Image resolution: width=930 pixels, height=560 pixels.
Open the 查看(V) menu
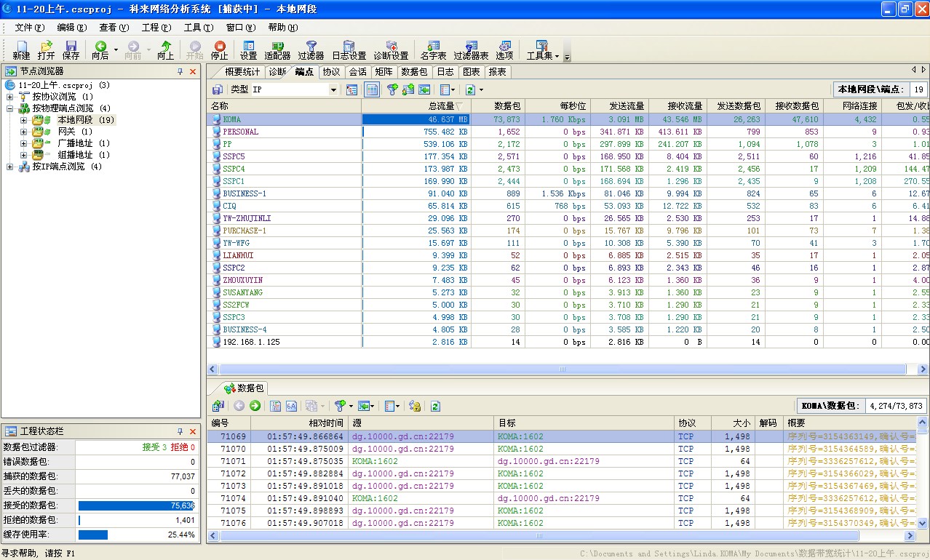114,28
